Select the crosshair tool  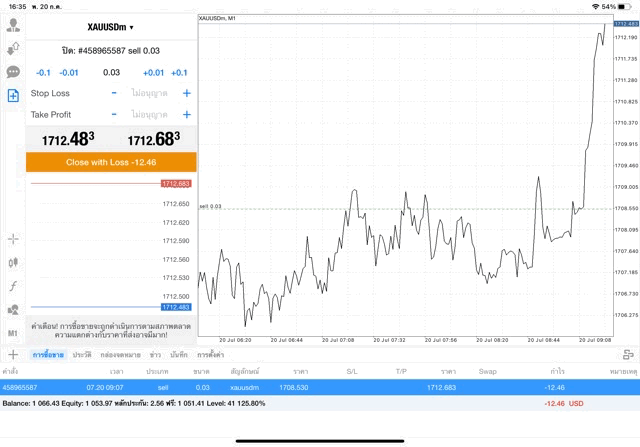(x=13, y=239)
